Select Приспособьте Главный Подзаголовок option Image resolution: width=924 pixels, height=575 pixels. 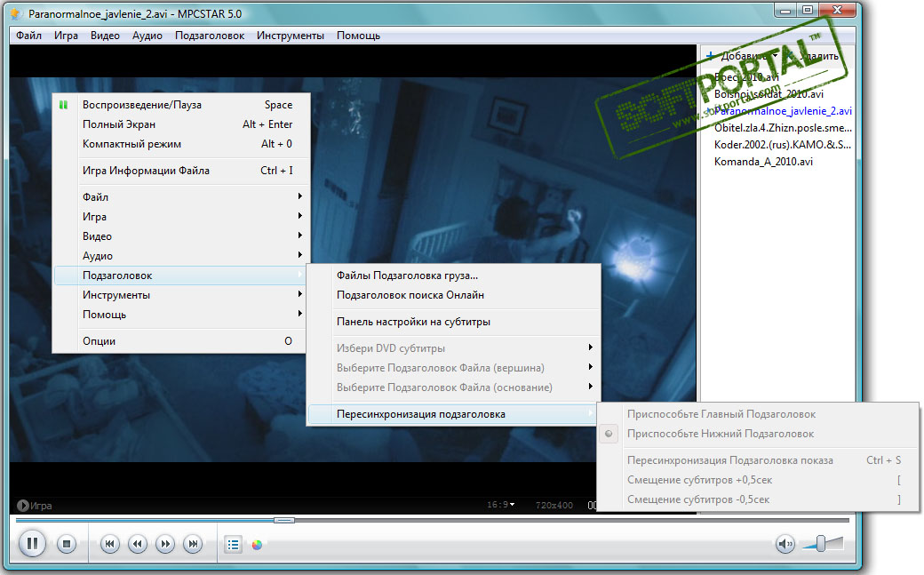click(758, 414)
